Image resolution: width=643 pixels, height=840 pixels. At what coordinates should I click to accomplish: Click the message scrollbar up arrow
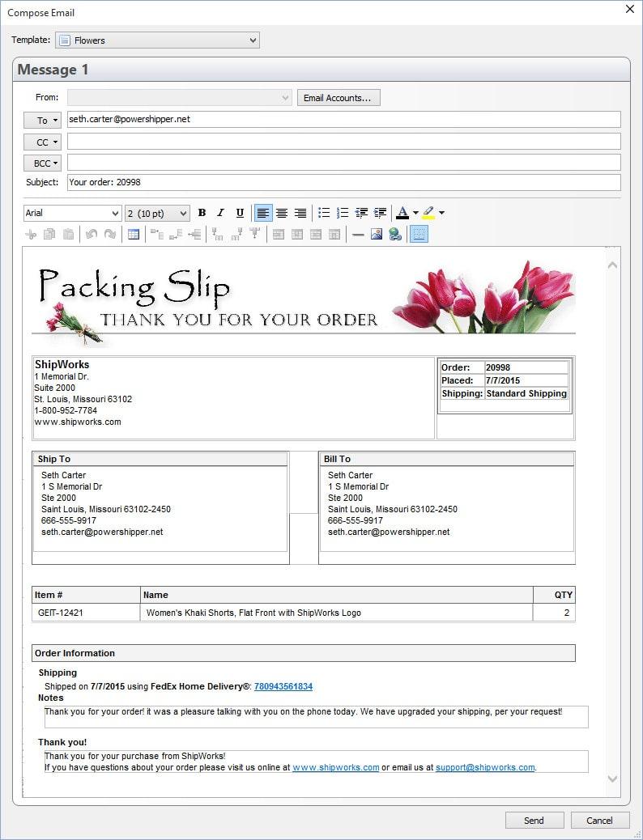tap(612, 265)
